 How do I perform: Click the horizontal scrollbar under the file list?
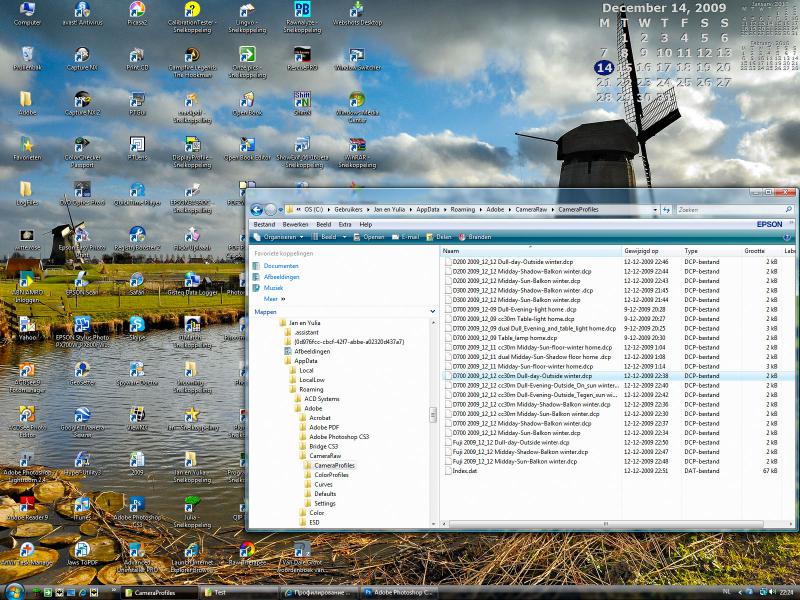click(x=606, y=524)
